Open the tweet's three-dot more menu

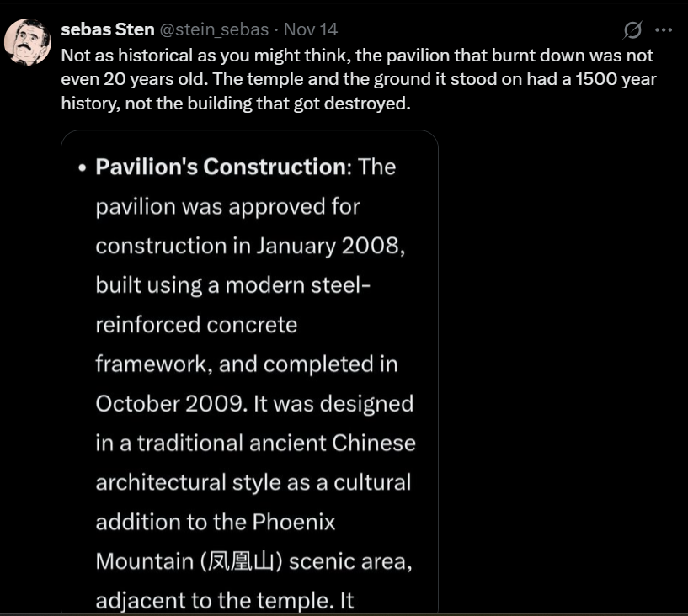coord(664,30)
